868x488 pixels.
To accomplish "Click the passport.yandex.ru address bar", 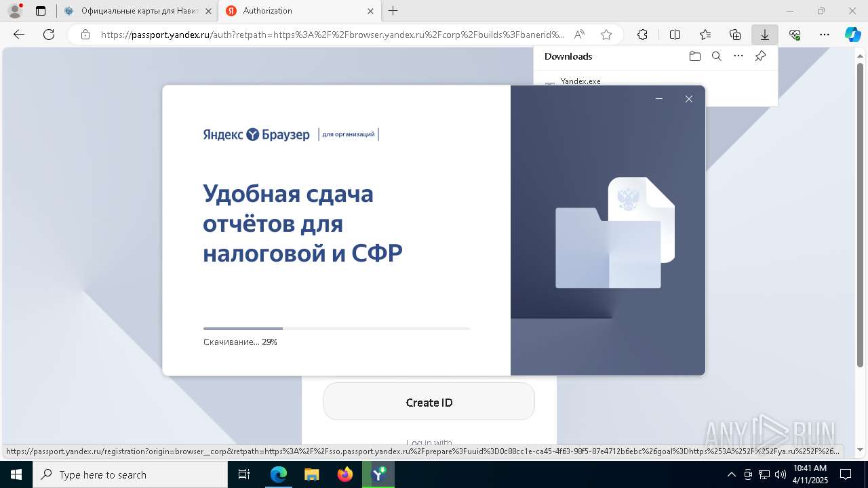I will (332, 35).
